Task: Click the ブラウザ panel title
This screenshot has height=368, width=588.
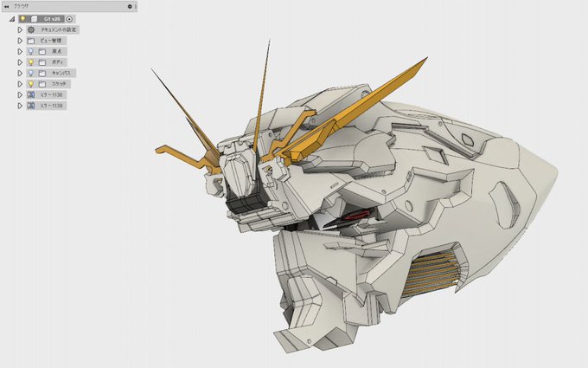Action: coord(21,6)
